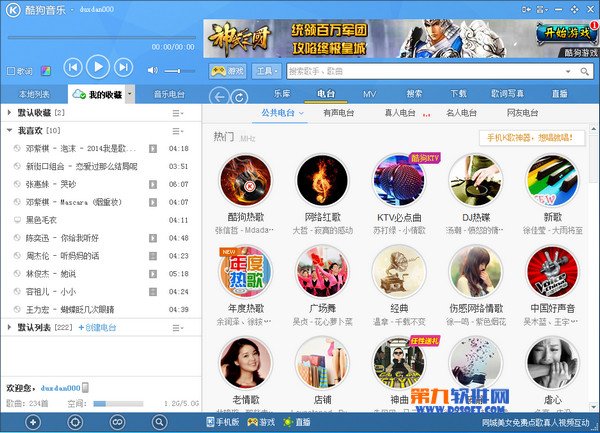Image resolution: width=600 pixels, height=433 pixels.
Task: Open the colorful skin icon
Action: (x=46, y=71)
